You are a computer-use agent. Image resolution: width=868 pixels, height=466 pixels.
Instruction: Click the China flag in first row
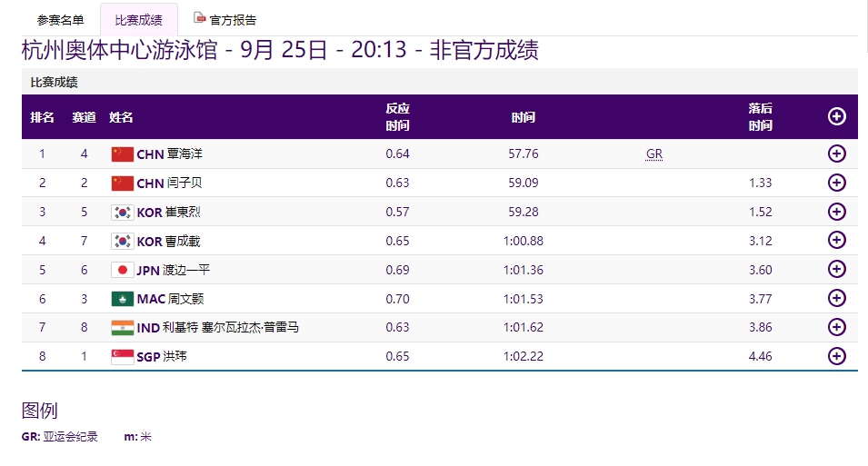(x=122, y=154)
